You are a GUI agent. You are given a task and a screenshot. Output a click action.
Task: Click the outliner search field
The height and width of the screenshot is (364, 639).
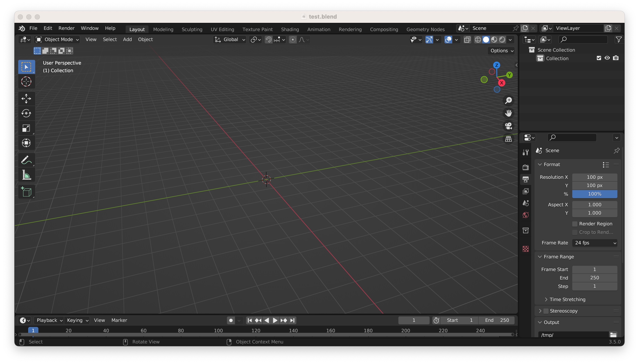click(583, 40)
